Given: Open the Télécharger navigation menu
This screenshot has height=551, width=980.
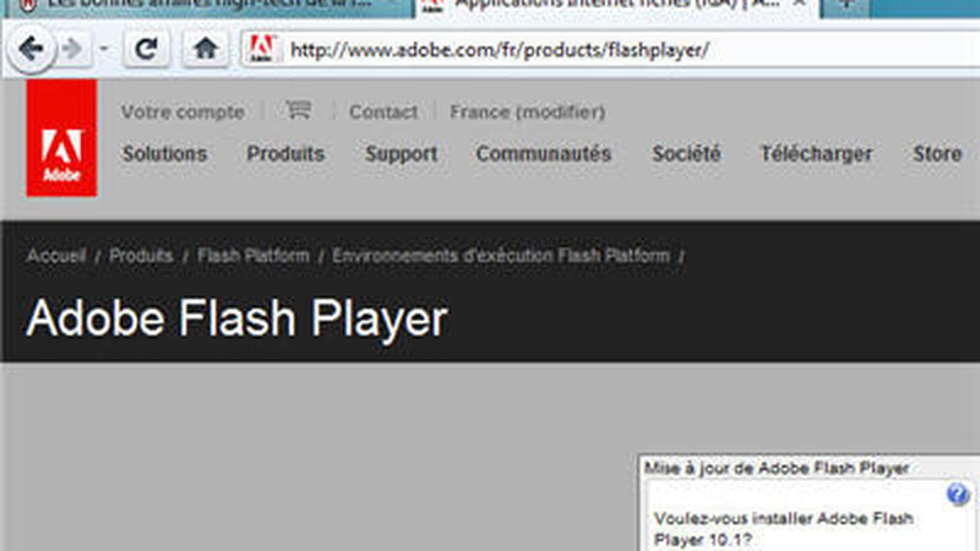Looking at the screenshot, I should [816, 154].
